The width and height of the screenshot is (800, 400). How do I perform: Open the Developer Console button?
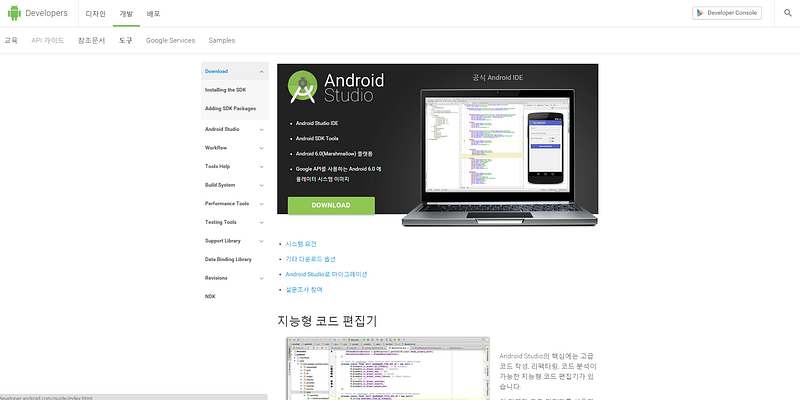point(727,13)
